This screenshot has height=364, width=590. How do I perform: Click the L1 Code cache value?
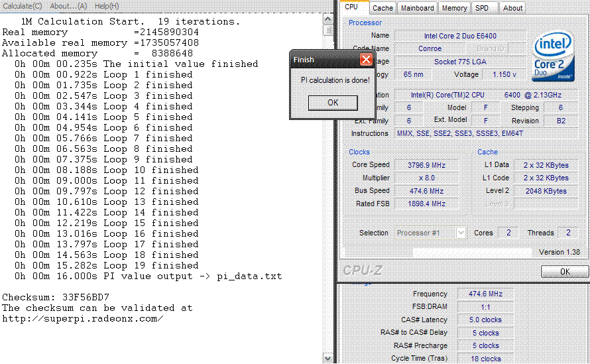pos(546,178)
